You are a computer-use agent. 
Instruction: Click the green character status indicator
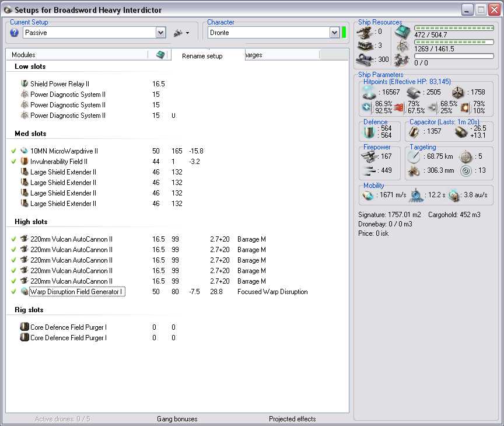(344, 33)
